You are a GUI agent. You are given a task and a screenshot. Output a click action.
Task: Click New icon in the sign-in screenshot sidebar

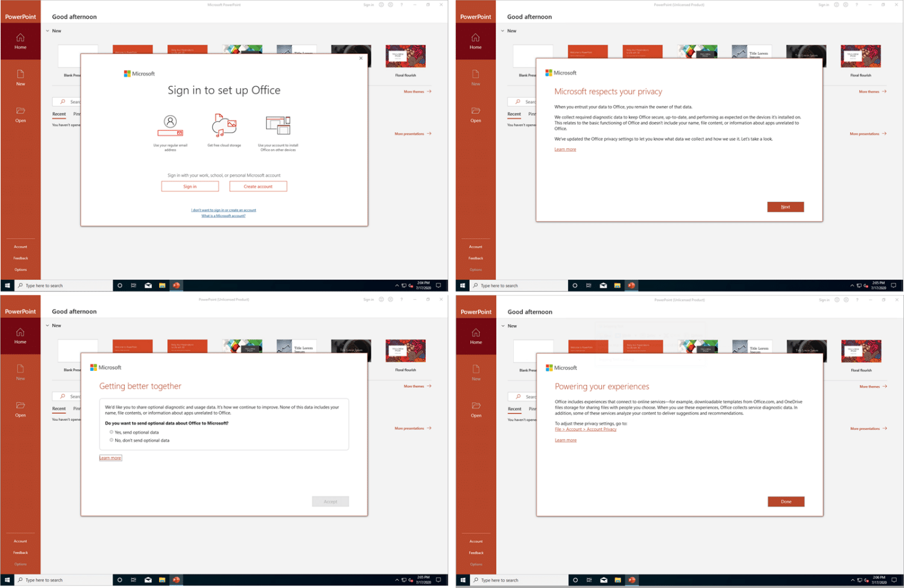21,74
